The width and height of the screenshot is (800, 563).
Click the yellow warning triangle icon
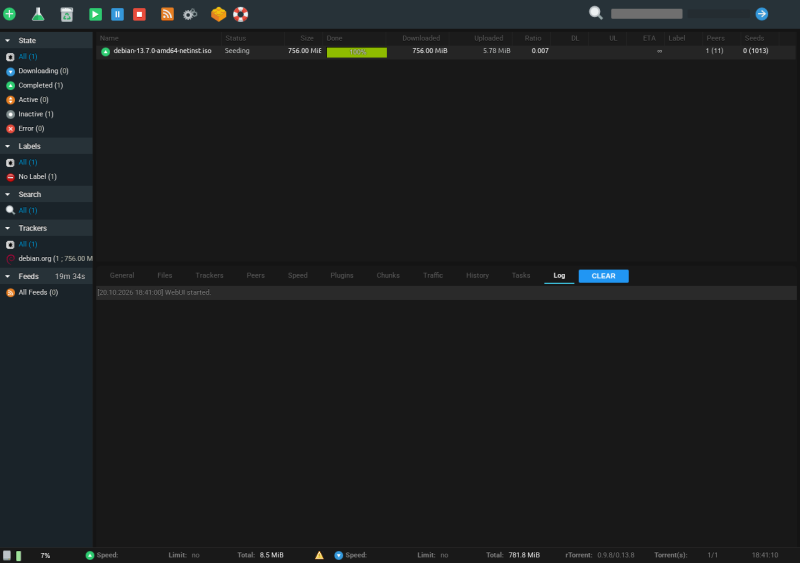(x=319, y=555)
